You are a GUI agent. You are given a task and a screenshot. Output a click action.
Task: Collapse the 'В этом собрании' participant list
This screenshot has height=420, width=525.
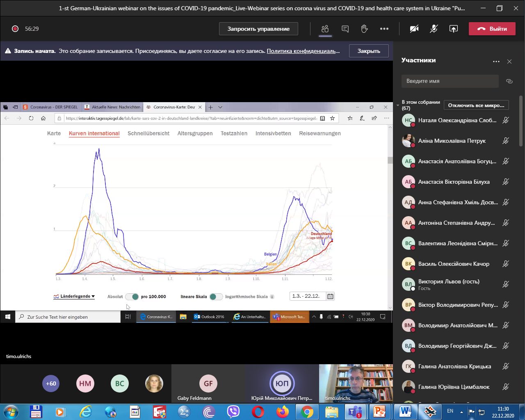pyautogui.click(x=397, y=105)
